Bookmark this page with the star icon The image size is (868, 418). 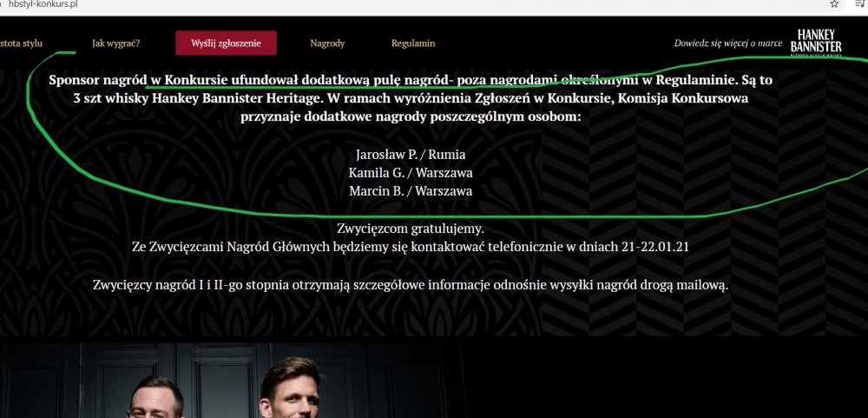[x=833, y=3]
